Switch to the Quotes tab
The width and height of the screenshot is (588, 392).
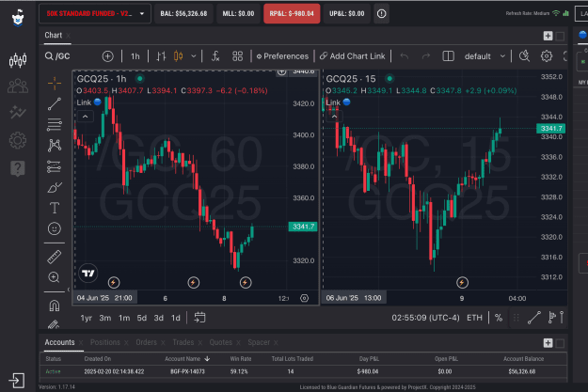pos(220,342)
